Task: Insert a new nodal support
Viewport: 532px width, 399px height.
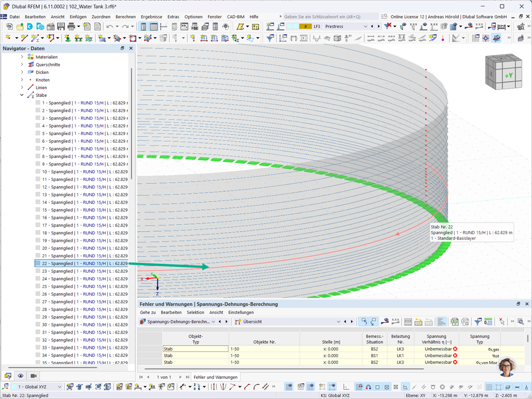Action: (x=68, y=38)
